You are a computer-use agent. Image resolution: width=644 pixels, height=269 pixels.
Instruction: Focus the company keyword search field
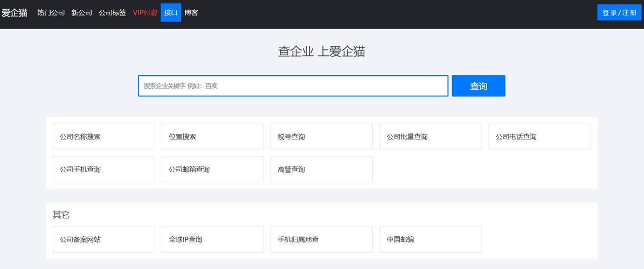pyautogui.click(x=293, y=86)
